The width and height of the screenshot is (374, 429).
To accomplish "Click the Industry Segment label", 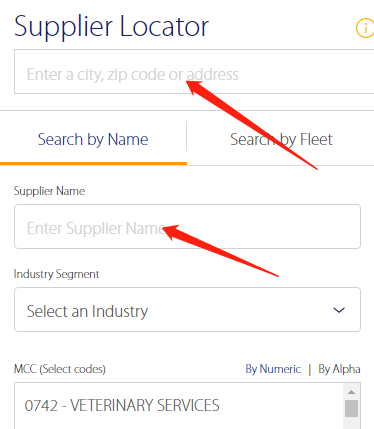I will (x=56, y=274).
